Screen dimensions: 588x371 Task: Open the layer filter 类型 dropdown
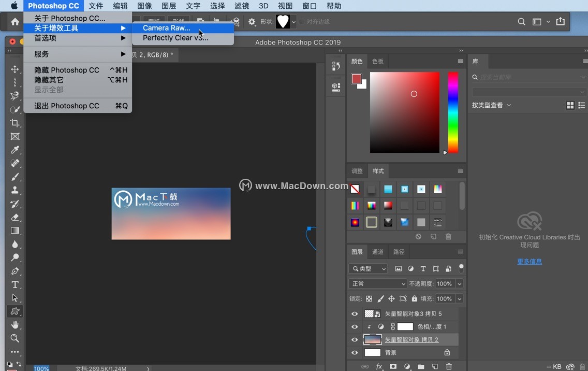tap(368, 268)
